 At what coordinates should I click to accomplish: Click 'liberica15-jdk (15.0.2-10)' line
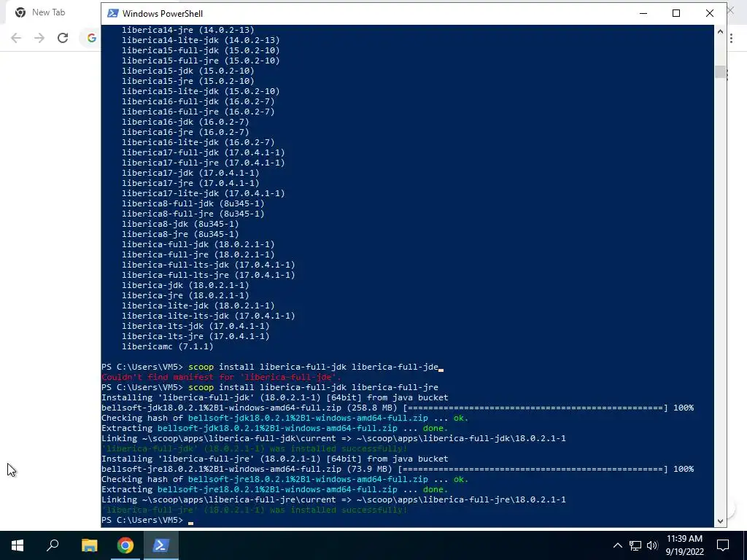tap(188, 71)
